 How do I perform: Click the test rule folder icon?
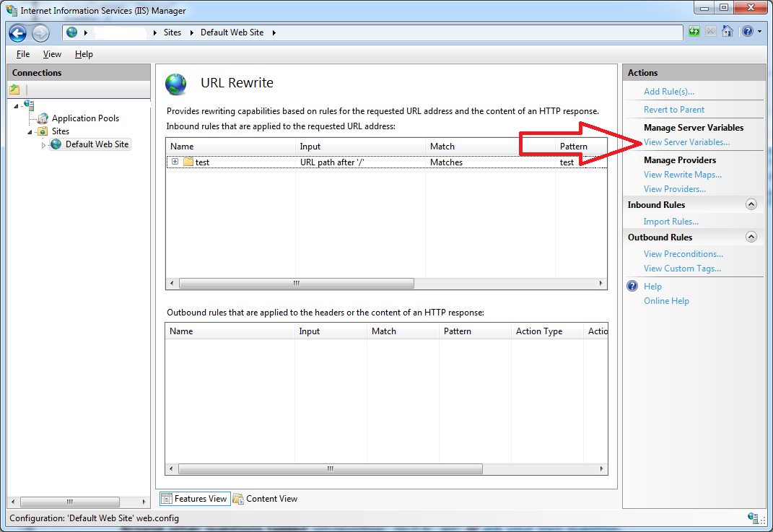(188, 162)
